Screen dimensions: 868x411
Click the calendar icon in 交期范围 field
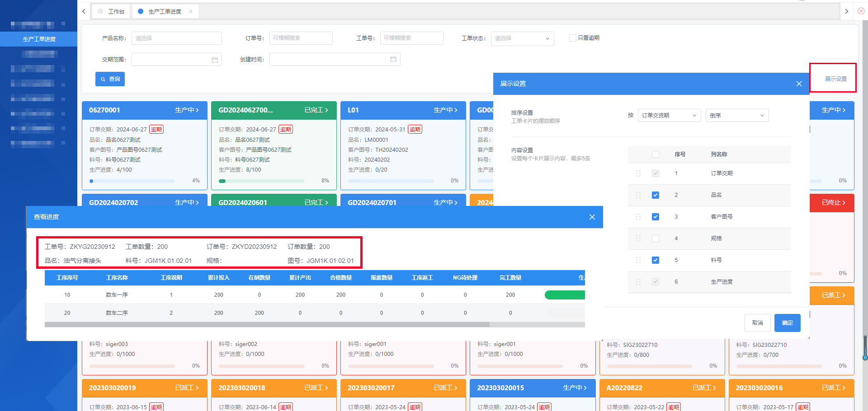215,60
